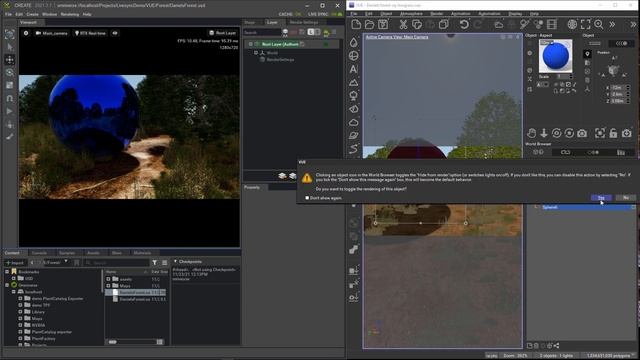
Task: Select the terrain mountain tool in VUE sidebar
Action: pos(353,82)
